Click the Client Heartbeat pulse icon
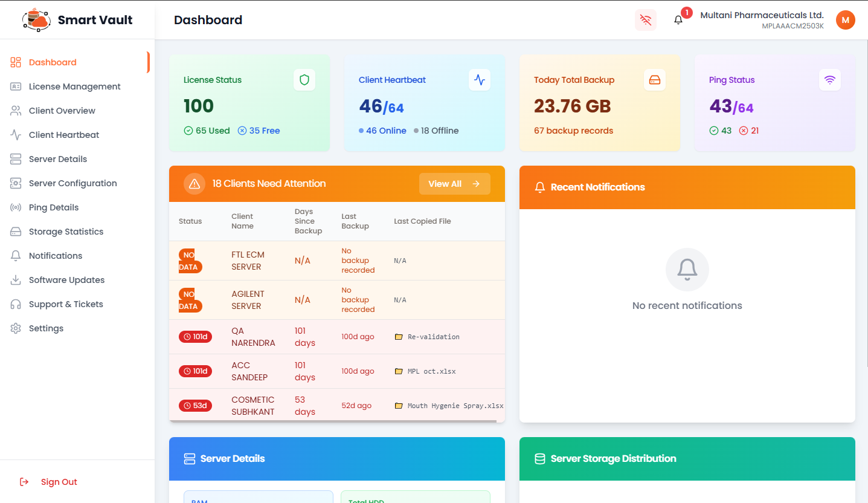868x503 pixels. tap(480, 80)
